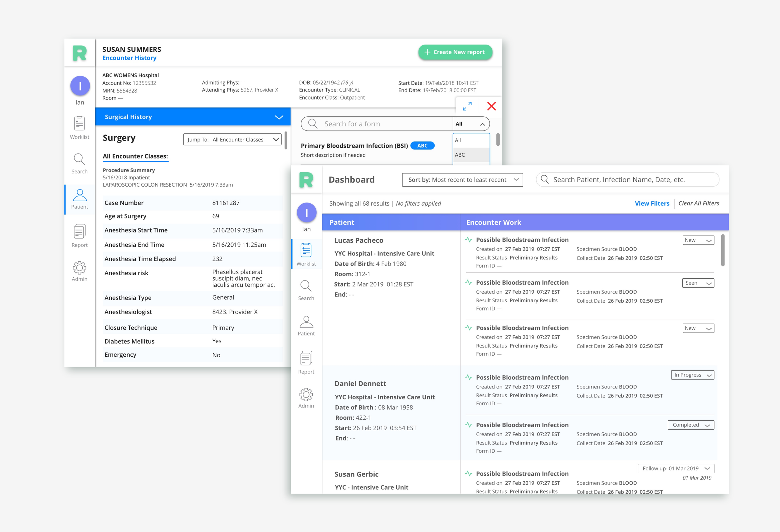Click Ian avatar in Dashboard sidebar
Image resolution: width=780 pixels, height=532 pixels.
click(x=306, y=212)
